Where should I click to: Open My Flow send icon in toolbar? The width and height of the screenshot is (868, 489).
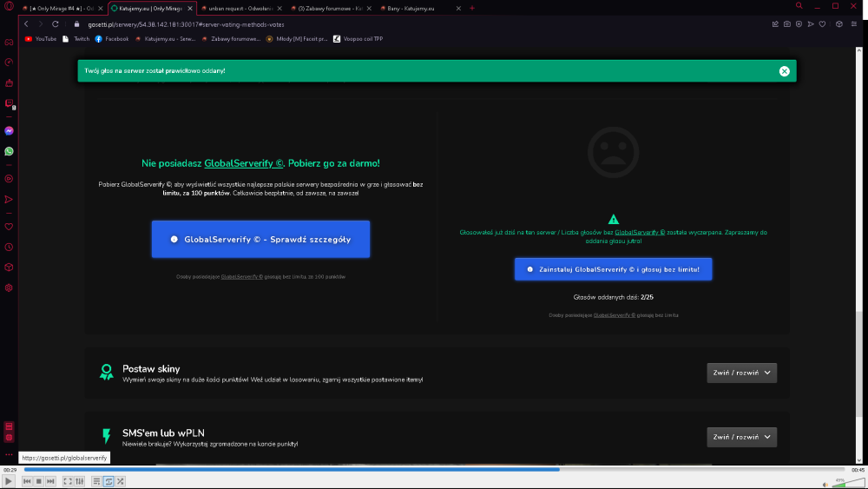(x=811, y=23)
